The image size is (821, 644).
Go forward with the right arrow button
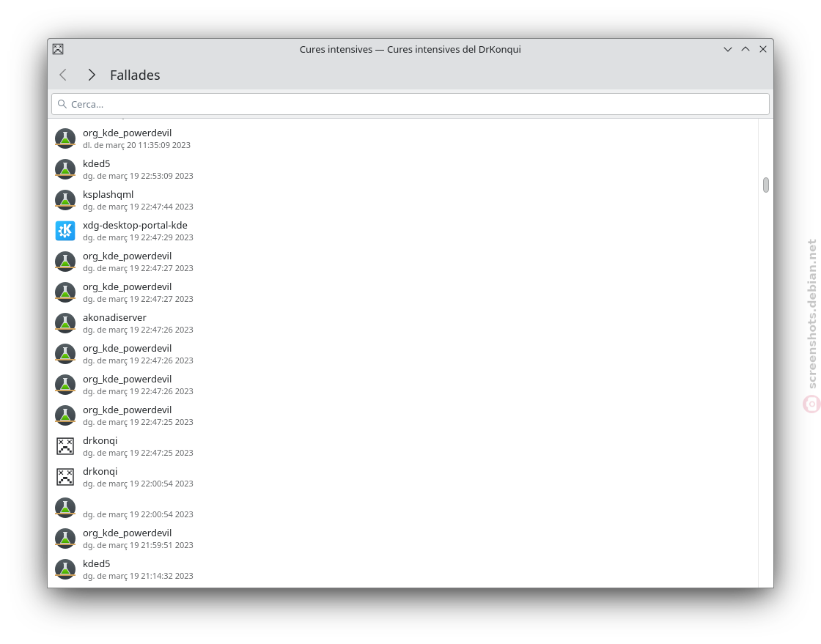[x=92, y=75]
